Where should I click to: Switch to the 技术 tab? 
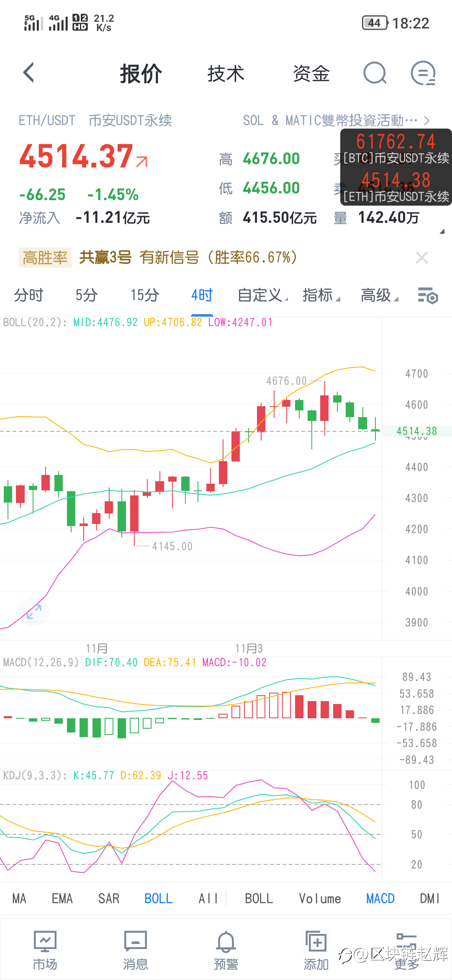tap(226, 74)
